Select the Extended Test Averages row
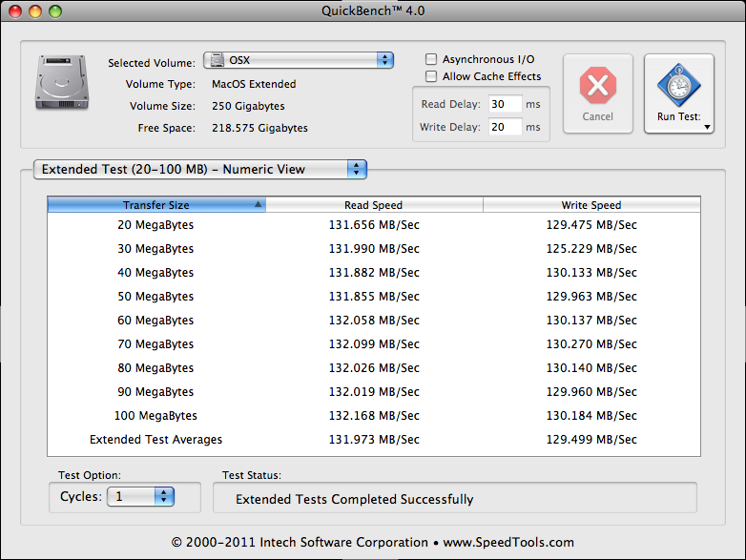Screen dimensions: 746x560 point(374,439)
